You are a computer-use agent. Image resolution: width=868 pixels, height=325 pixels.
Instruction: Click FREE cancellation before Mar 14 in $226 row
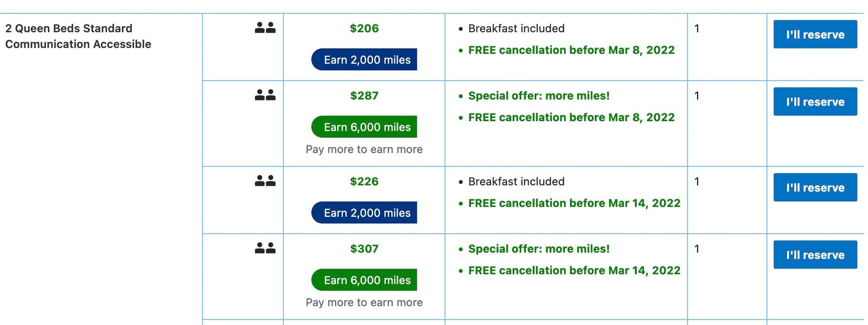point(574,203)
